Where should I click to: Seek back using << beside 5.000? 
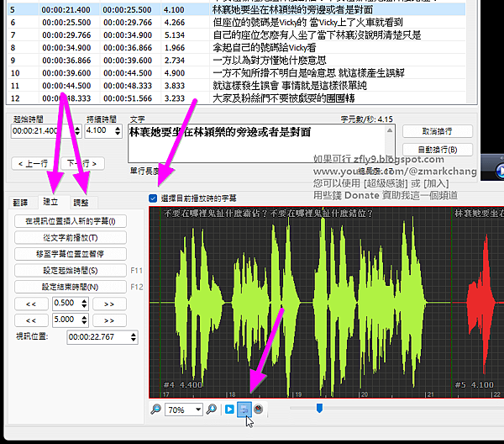pos(31,320)
